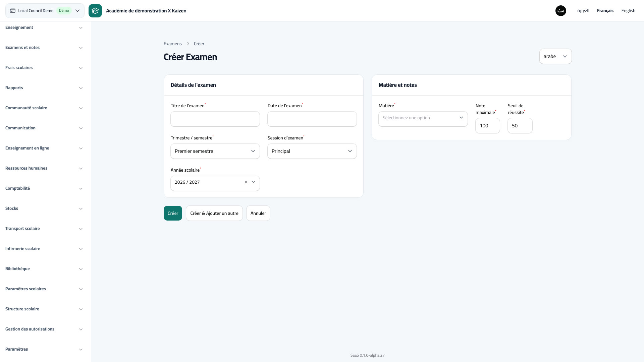
Task: Focus the Date de l'examen field
Action: (x=312, y=119)
